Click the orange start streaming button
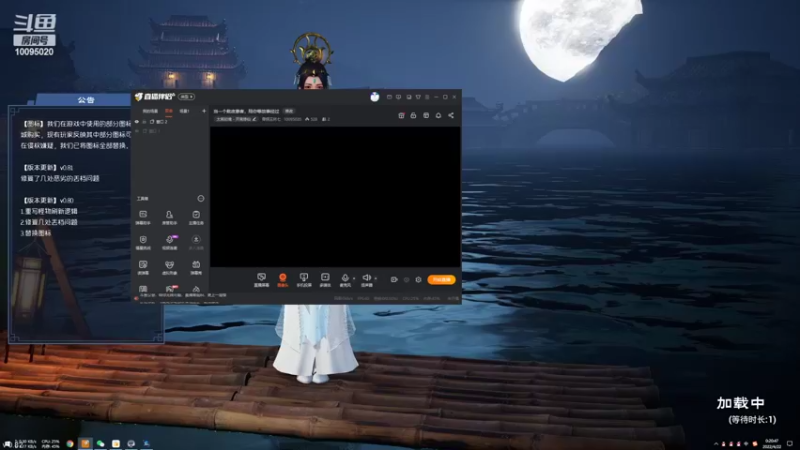The width and height of the screenshot is (800, 450). pyautogui.click(x=441, y=280)
